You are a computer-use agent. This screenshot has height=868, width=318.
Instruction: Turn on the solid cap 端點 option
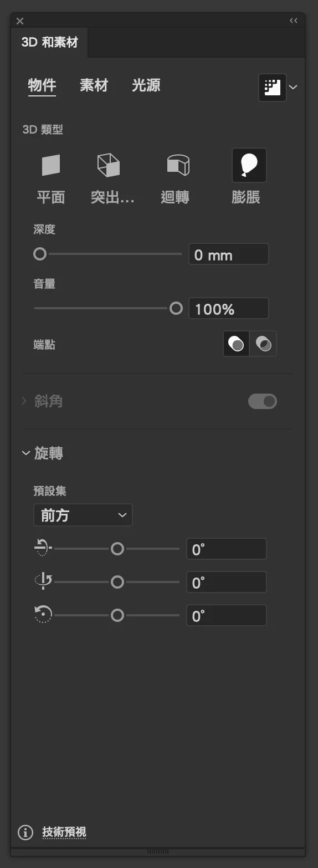tap(236, 344)
